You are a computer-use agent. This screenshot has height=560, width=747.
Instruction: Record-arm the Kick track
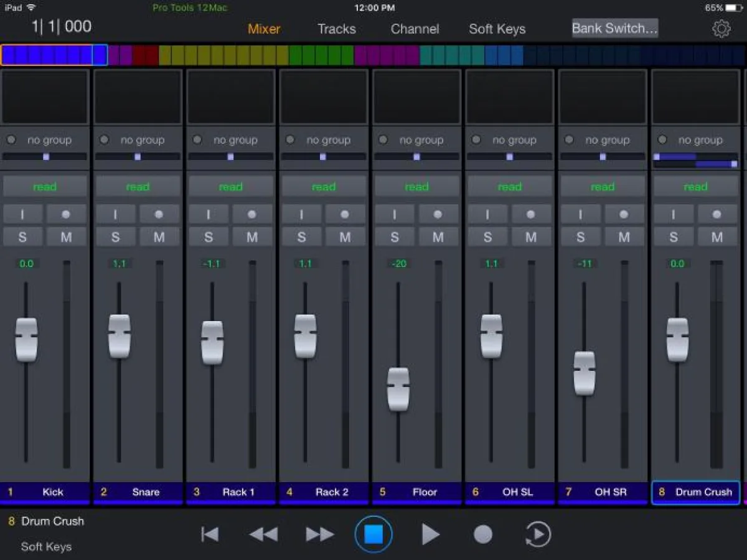(x=66, y=214)
